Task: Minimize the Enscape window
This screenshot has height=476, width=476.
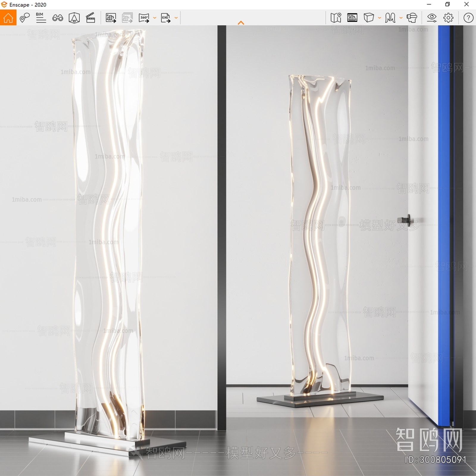Action: (x=429, y=4)
